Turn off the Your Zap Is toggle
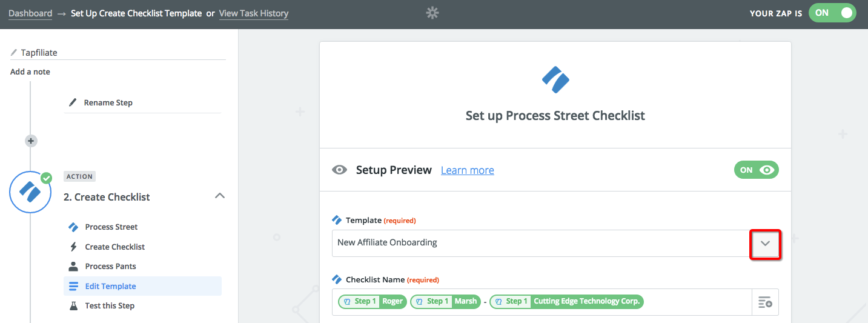Viewport: 868px width, 323px height. [x=832, y=13]
